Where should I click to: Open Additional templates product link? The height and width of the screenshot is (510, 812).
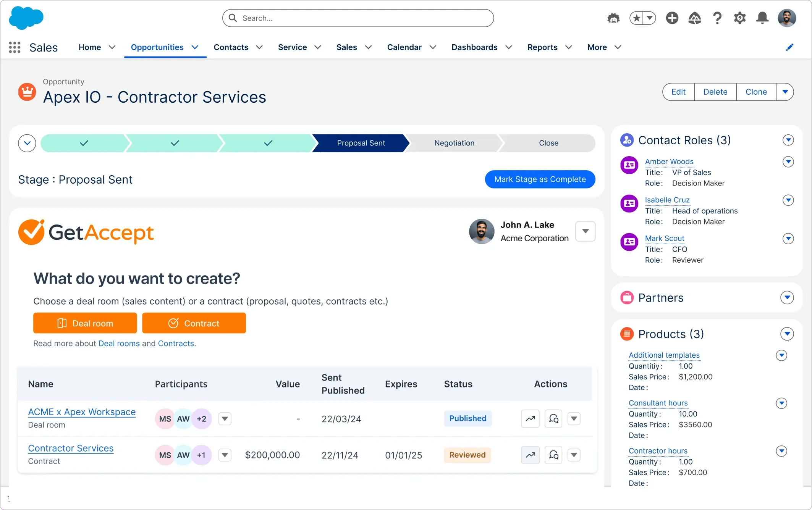pos(664,355)
